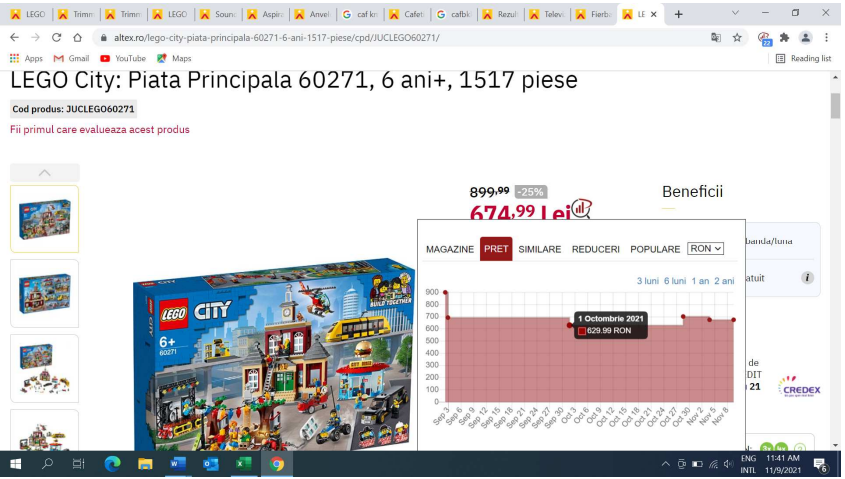845x479 pixels.
Task: Reload the page in Chrome
Action: point(56,37)
